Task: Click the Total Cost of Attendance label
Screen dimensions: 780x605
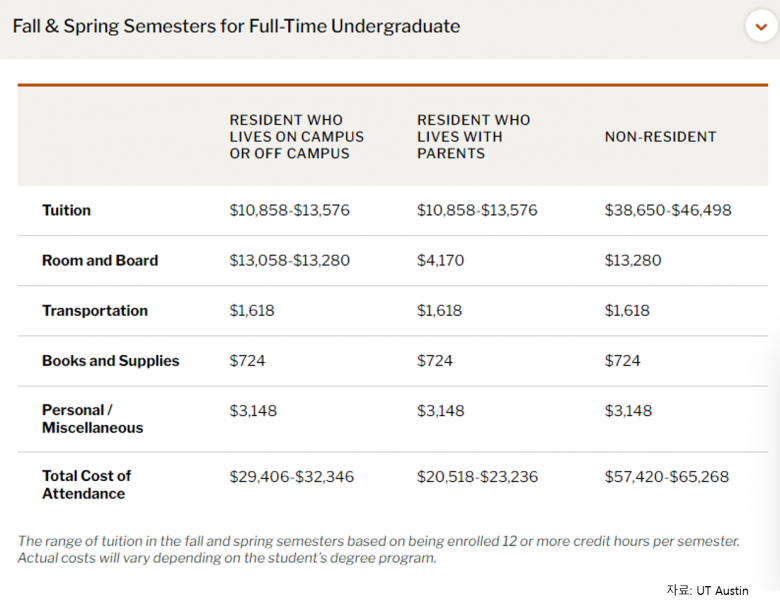Action: tap(86, 485)
